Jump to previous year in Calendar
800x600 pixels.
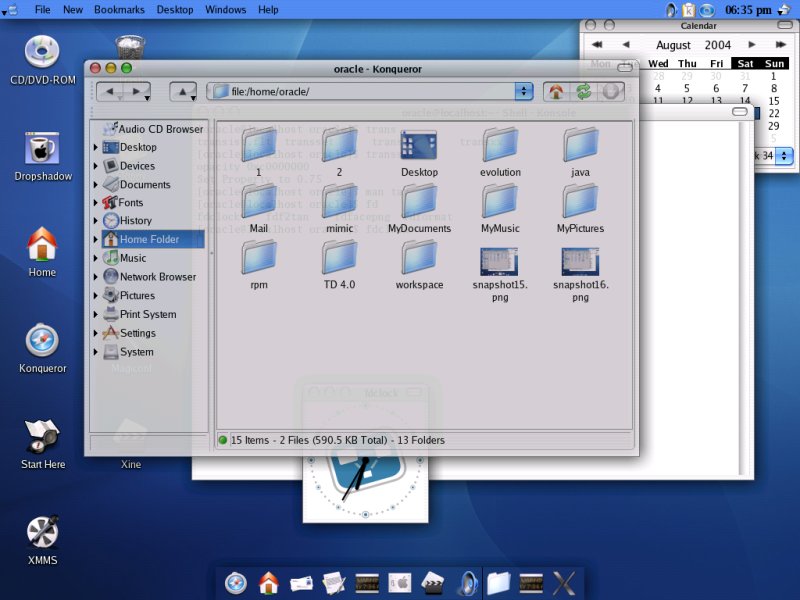pyautogui.click(x=597, y=45)
